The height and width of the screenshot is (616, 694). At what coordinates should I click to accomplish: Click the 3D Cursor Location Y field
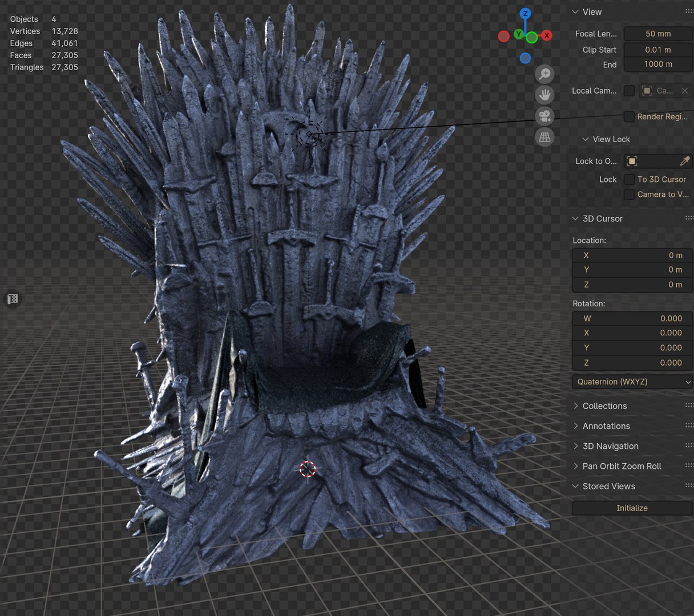(x=632, y=270)
